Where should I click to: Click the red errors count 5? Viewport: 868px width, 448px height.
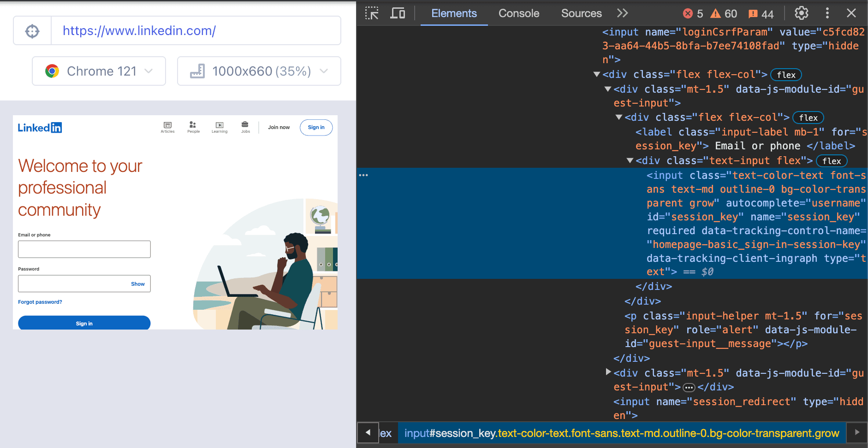(x=693, y=14)
